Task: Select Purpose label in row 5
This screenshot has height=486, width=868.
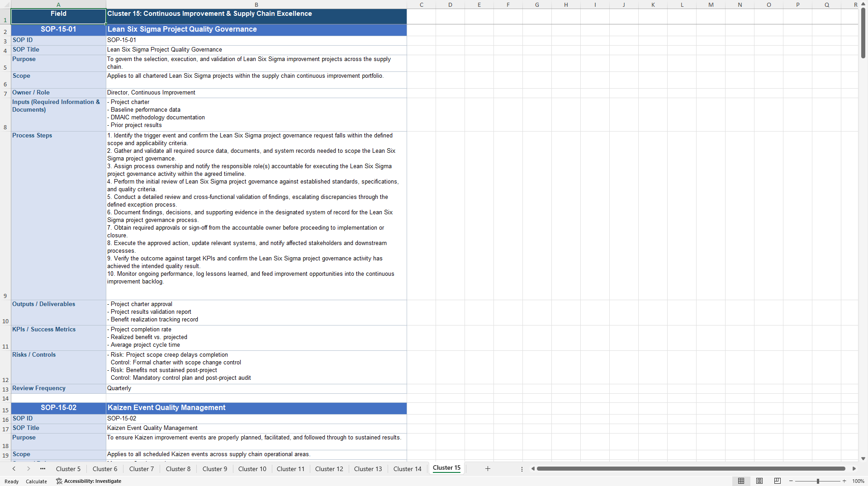Action: (x=58, y=63)
